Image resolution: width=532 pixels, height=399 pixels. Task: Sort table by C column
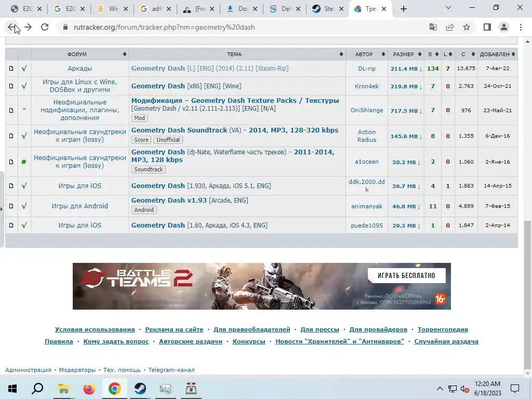[x=466, y=54]
